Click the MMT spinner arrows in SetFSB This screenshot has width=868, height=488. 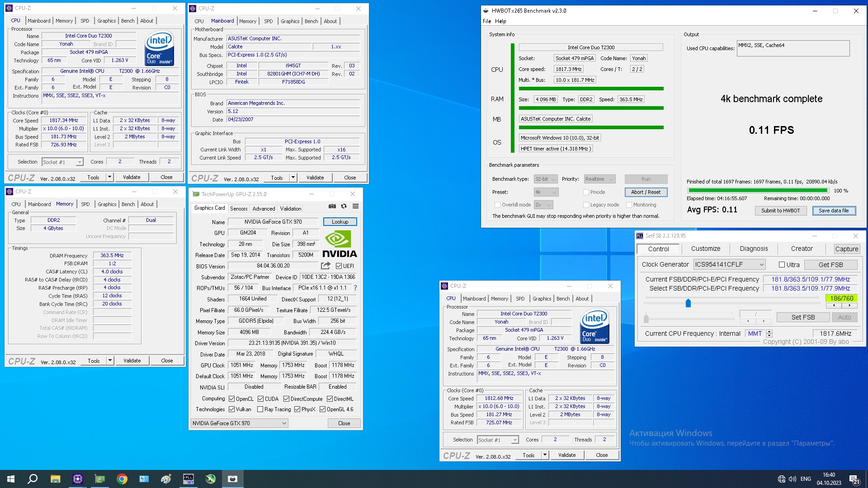(x=769, y=333)
